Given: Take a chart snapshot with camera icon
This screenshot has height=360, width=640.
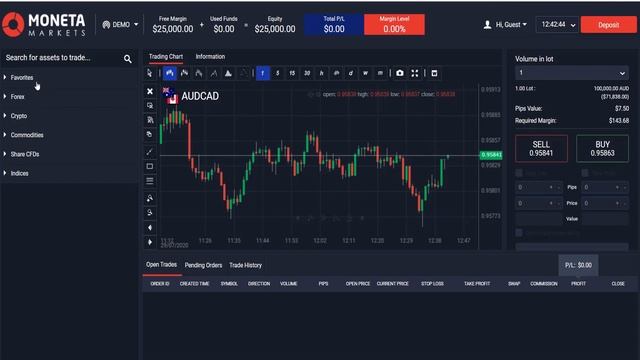Looking at the screenshot, I should tap(400, 73).
